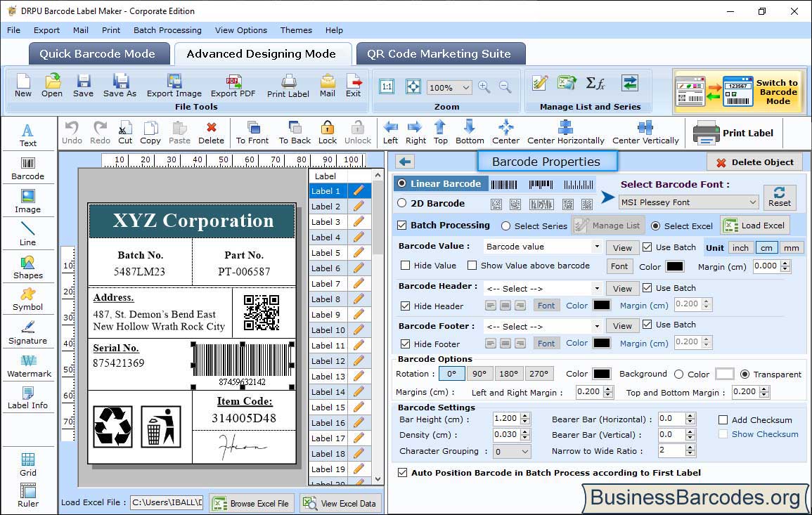The width and height of the screenshot is (812, 515).
Task: Toggle the Grid display
Action: tap(28, 465)
